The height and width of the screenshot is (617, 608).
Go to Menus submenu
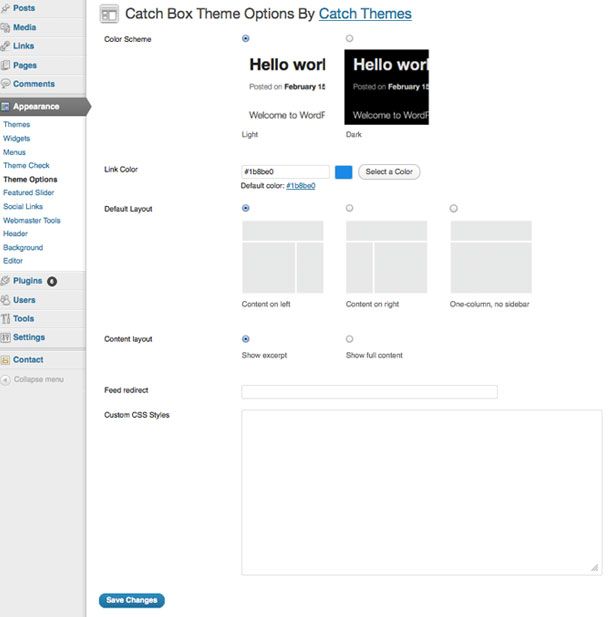pos(15,152)
